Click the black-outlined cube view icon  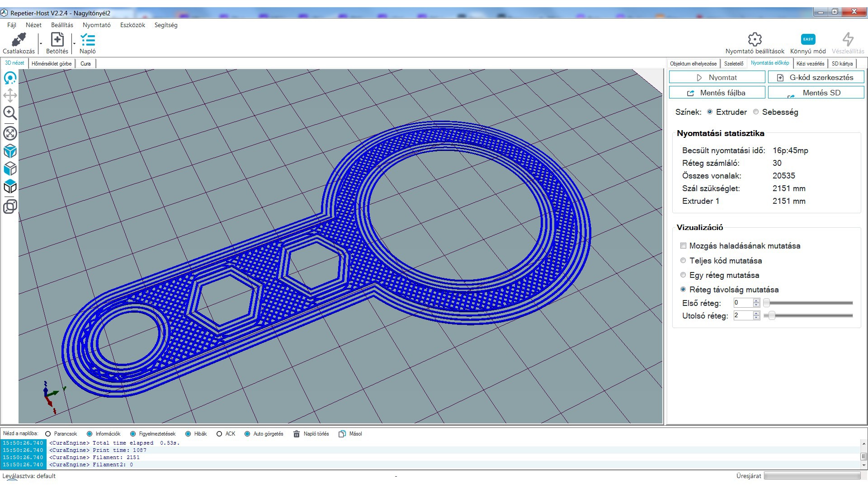[10, 186]
